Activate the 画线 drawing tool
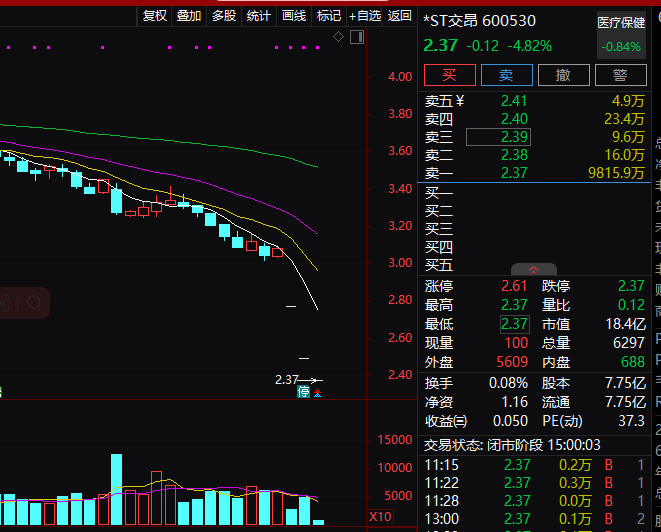This screenshot has height=532, width=661. pos(294,16)
